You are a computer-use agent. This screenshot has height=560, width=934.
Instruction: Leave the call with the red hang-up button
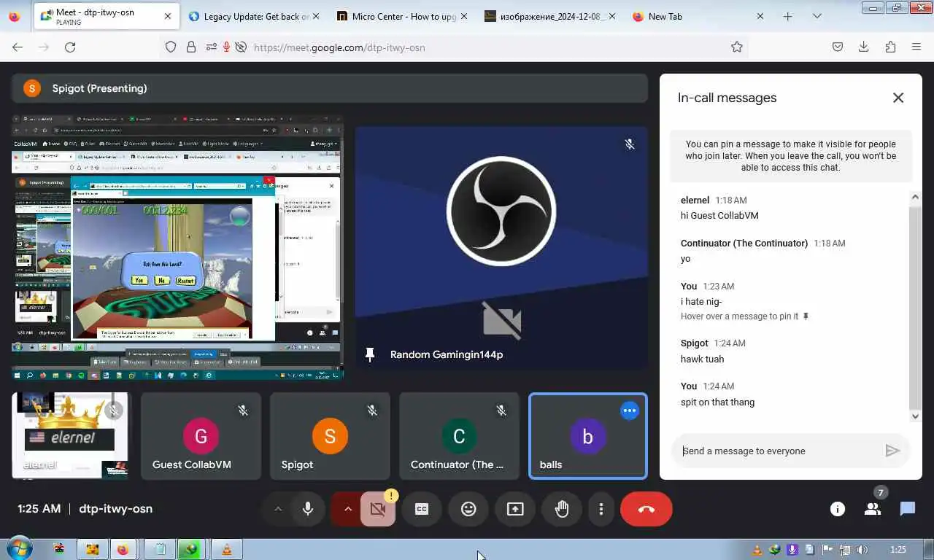[647, 509]
